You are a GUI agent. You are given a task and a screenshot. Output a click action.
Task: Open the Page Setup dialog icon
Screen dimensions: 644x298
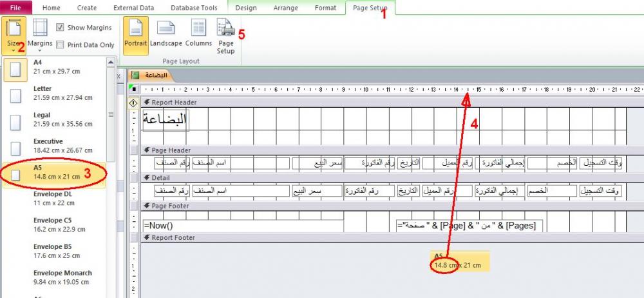(225, 36)
